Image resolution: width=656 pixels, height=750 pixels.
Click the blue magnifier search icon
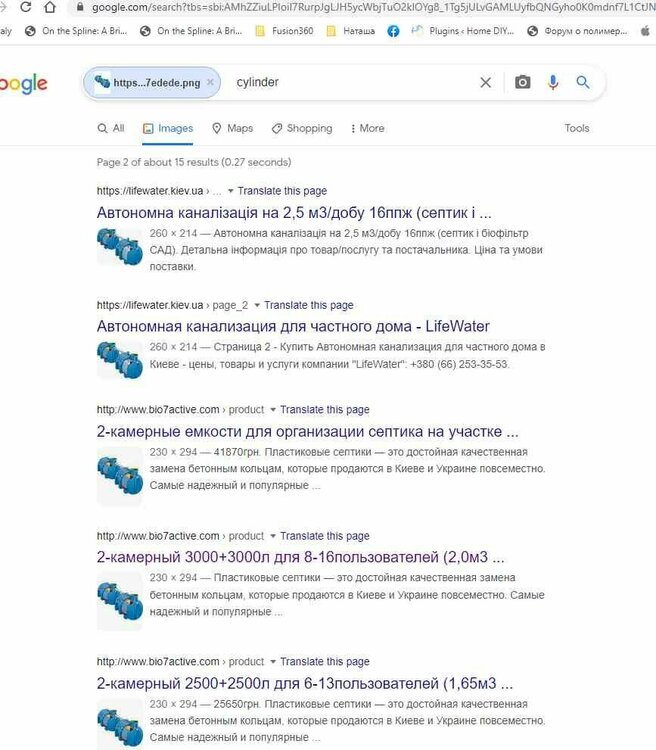click(582, 82)
